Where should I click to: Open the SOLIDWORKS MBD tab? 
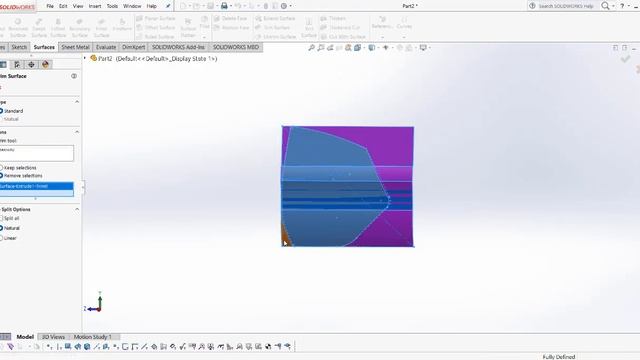[x=236, y=47]
